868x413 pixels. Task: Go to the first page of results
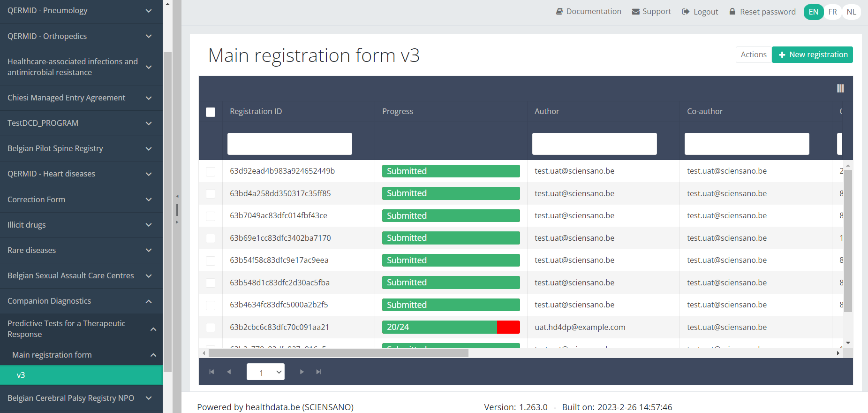211,372
